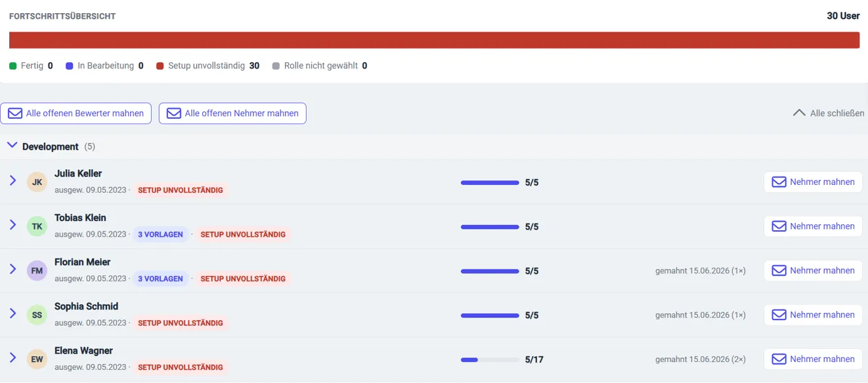
Task: Click Julia Keller's Setup unvollständig badge
Action: click(x=181, y=190)
